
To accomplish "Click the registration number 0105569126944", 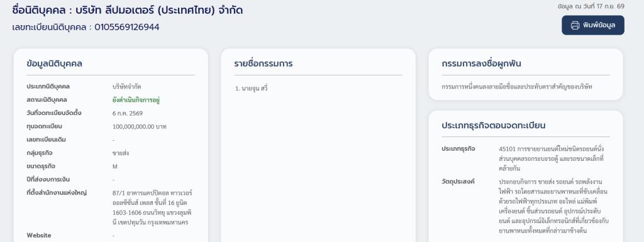I will [x=127, y=28].
